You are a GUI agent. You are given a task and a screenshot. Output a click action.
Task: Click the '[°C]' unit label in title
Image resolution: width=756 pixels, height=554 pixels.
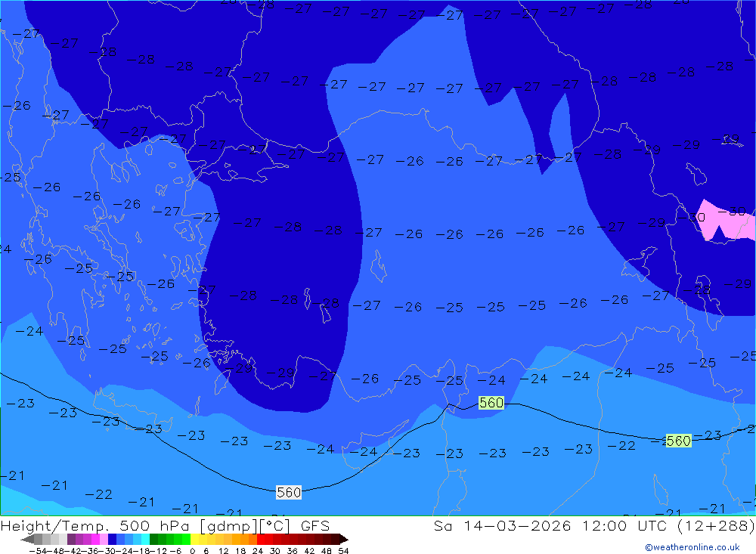pos(274,525)
